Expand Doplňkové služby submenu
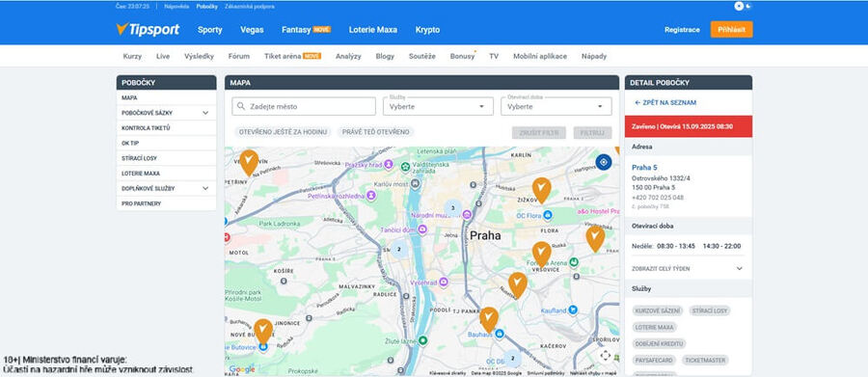 pyautogui.click(x=205, y=188)
